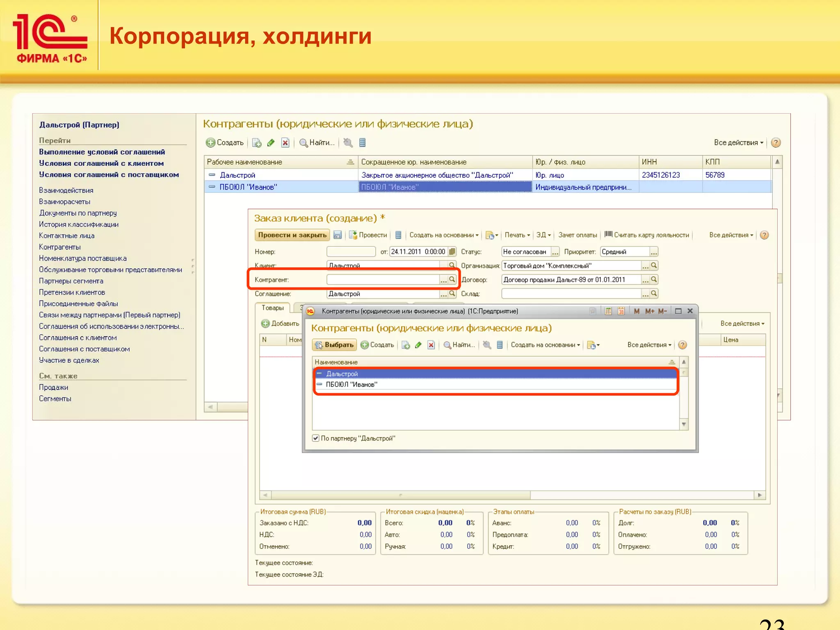Image resolution: width=840 pixels, height=630 pixels.
Task: Click Зачет оплаты button
Action: (x=577, y=235)
